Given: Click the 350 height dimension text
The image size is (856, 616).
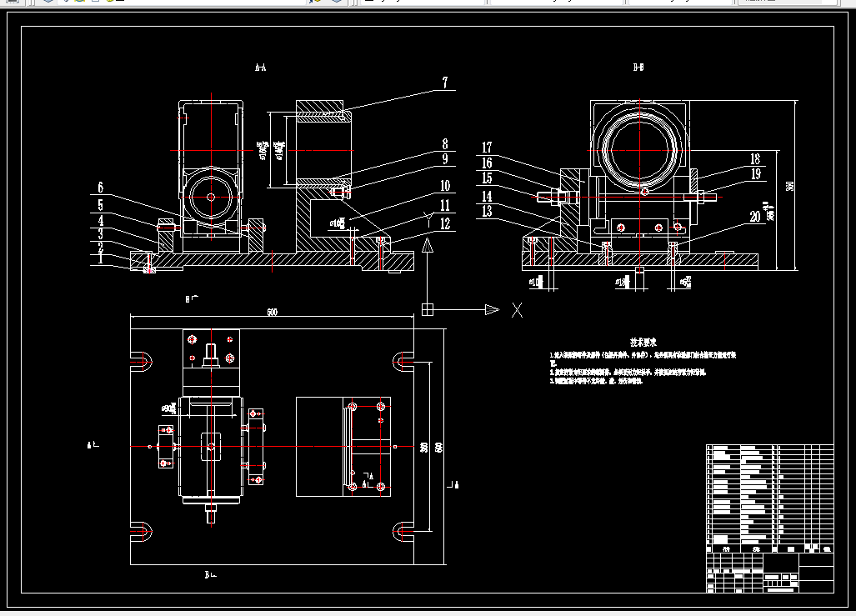Looking at the screenshot, I should (x=789, y=186).
